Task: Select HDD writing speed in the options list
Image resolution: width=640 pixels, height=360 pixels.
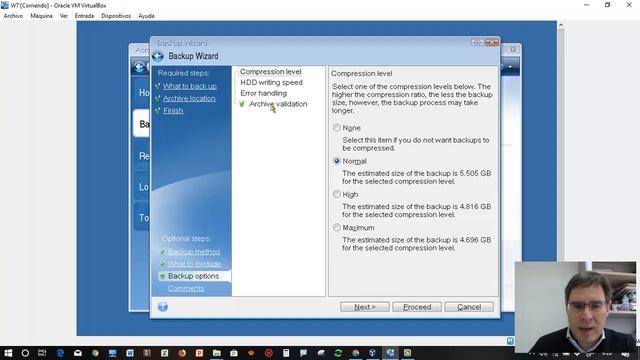Action: [271, 82]
